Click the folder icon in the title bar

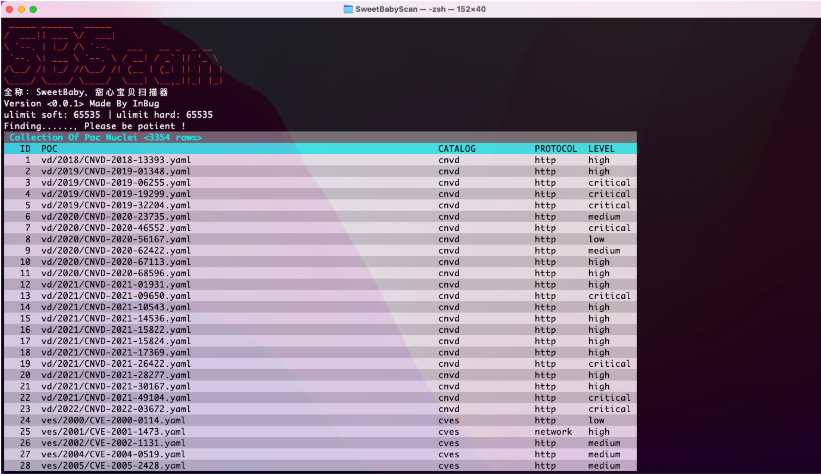(348, 9)
